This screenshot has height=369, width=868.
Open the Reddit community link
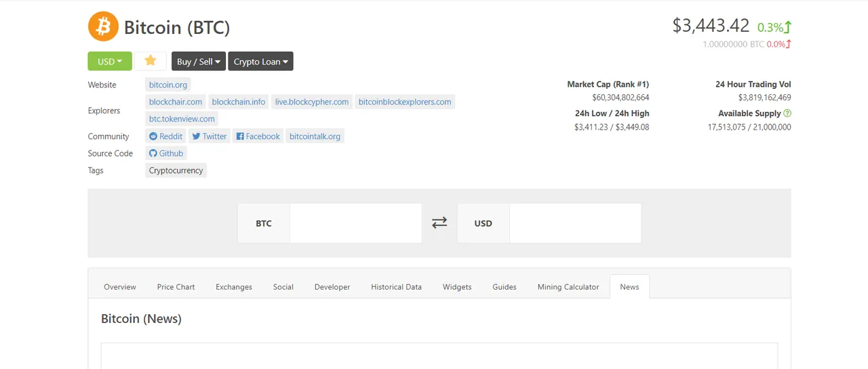[165, 136]
